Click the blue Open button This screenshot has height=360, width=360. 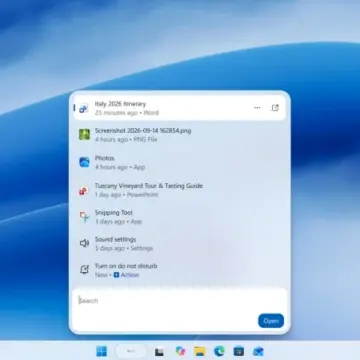[x=271, y=321]
